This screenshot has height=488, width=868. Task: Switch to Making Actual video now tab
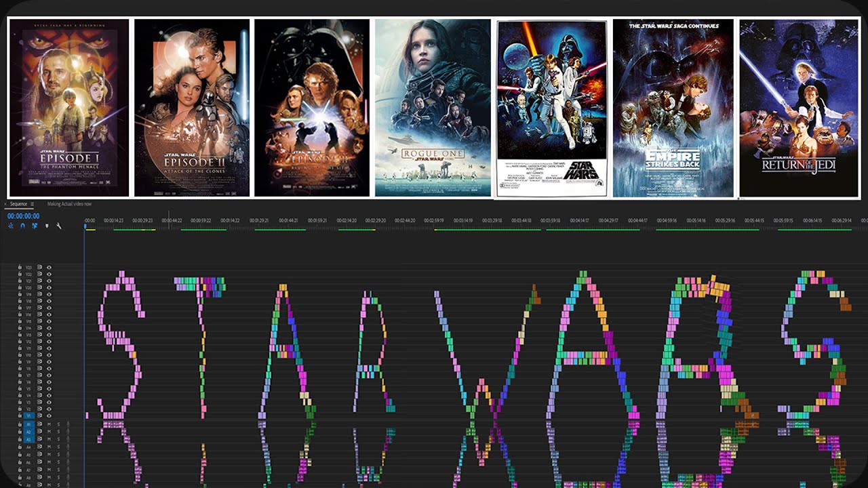(69, 204)
